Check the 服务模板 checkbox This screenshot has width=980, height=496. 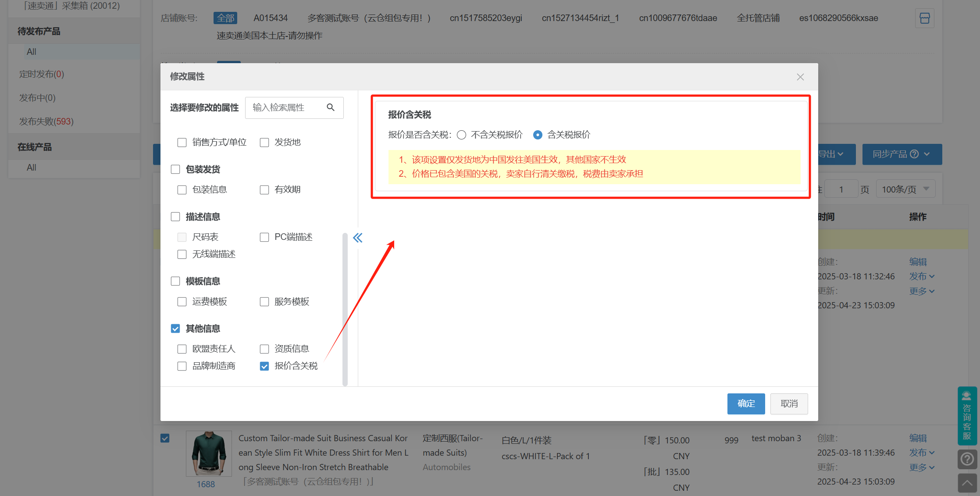264,302
